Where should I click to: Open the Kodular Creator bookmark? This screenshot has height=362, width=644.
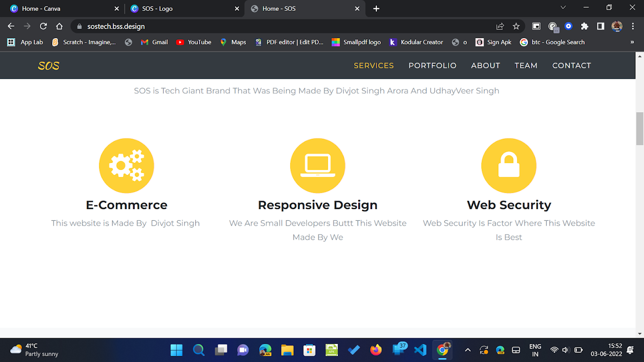coord(416,42)
